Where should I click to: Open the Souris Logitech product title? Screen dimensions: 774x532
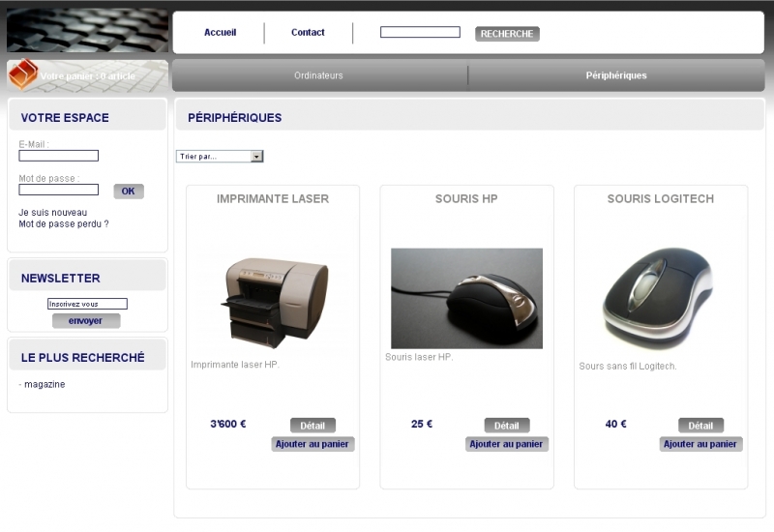(x=661, y=199)
